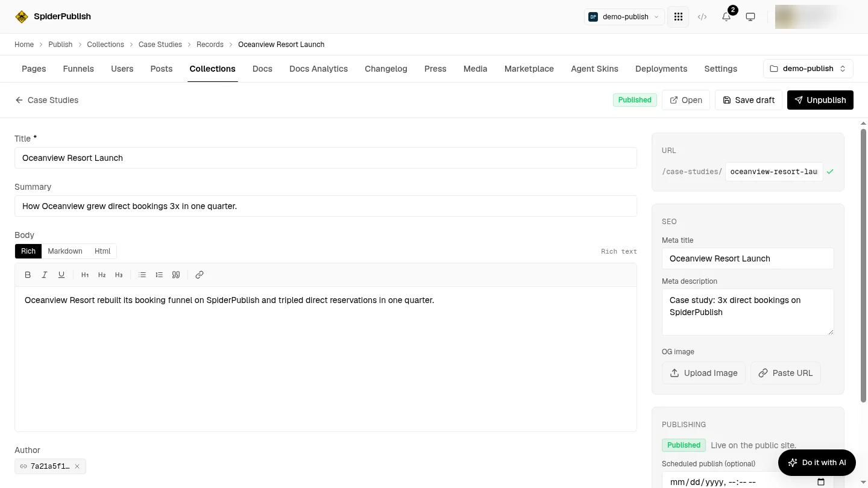Open the apps grid launcher
Image resolution: width=868 pixels, height=488 pixels.
click(678, 17)
